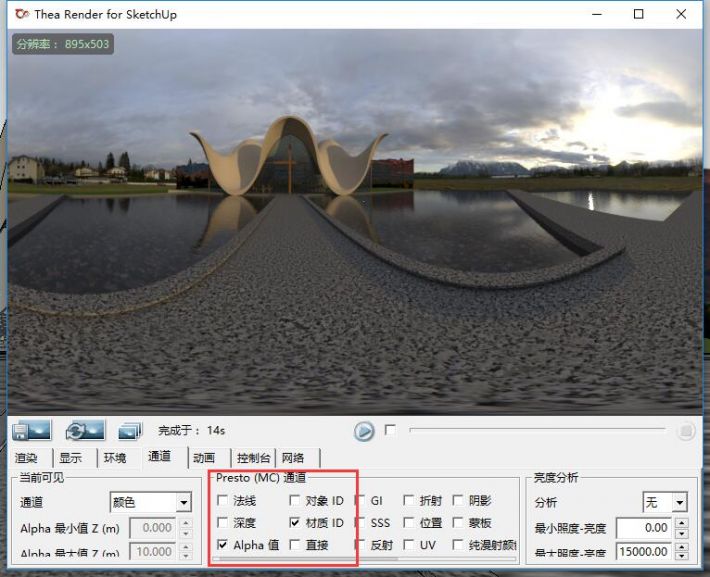This screenshot has width=710, height=577.
Task: Enable the UV channel checkbox
Action: point(408,544)
